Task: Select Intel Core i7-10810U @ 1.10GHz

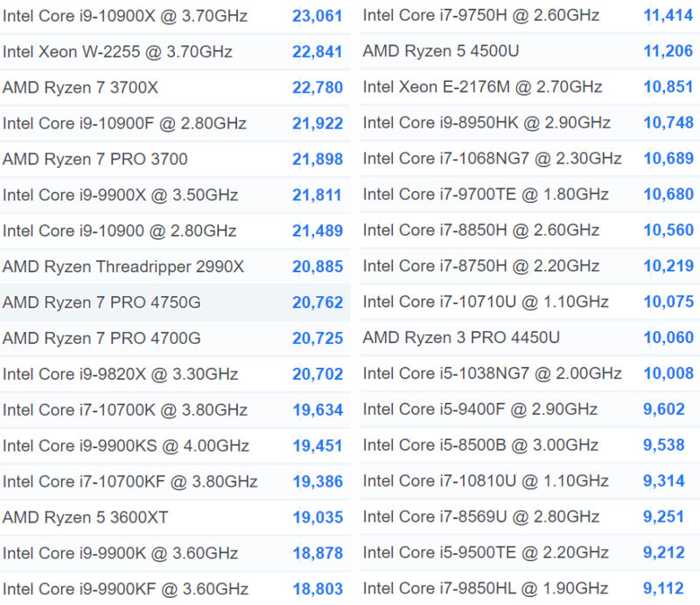Action: pyautogui.click(x=486, y=481)
